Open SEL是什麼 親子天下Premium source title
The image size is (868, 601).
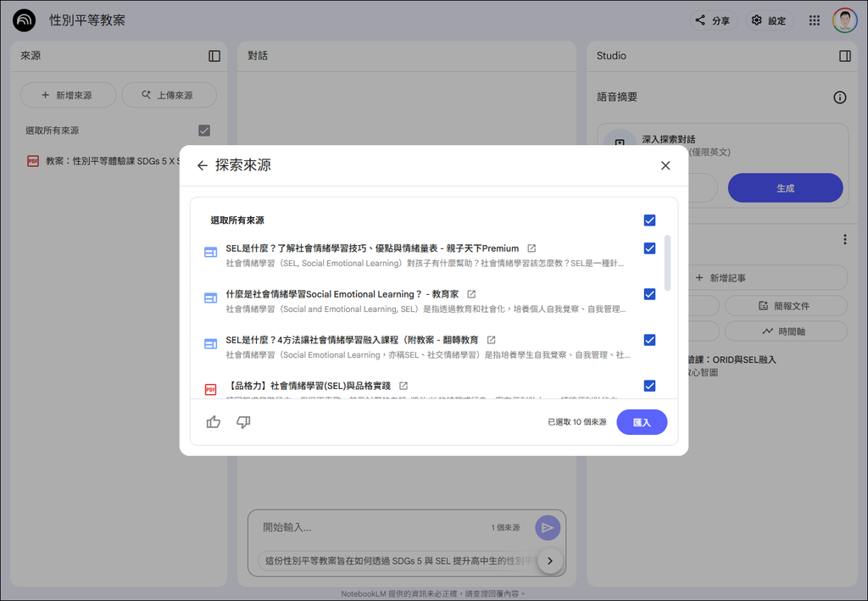[x=372, y=248]
